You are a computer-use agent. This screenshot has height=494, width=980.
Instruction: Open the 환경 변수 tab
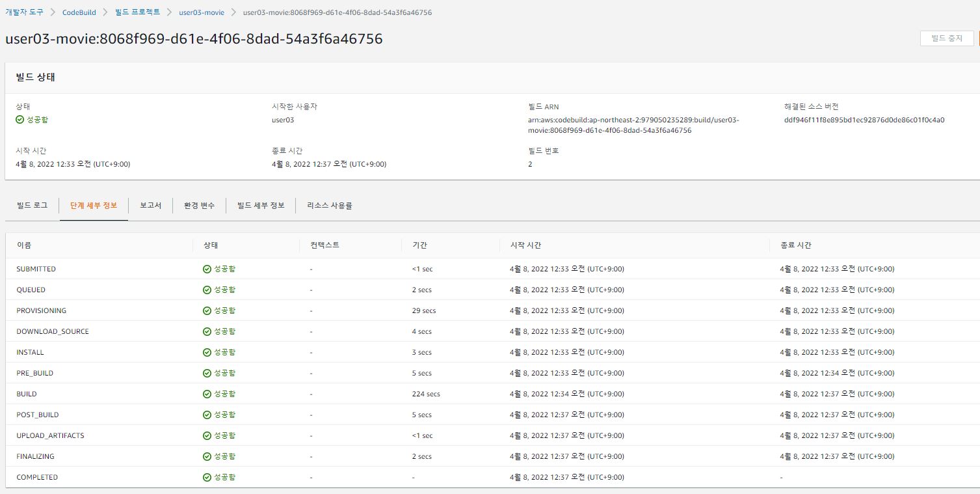(199, 206)
